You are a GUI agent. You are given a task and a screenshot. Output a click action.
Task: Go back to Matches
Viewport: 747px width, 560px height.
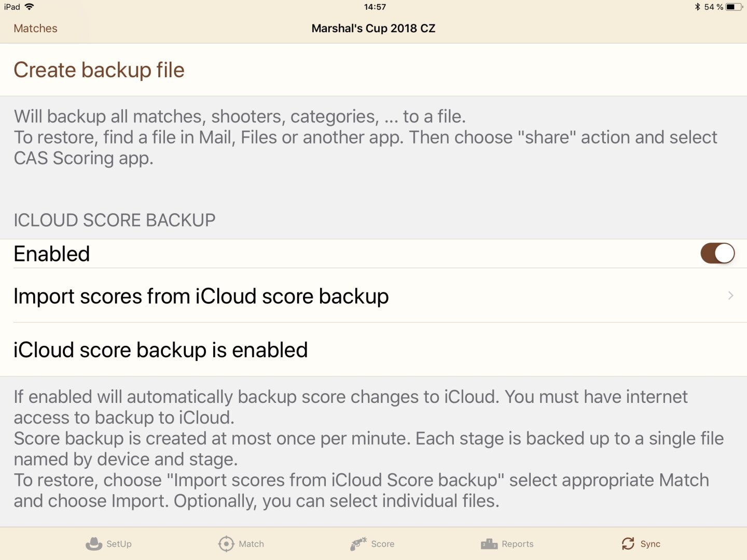tap(35, 29)
